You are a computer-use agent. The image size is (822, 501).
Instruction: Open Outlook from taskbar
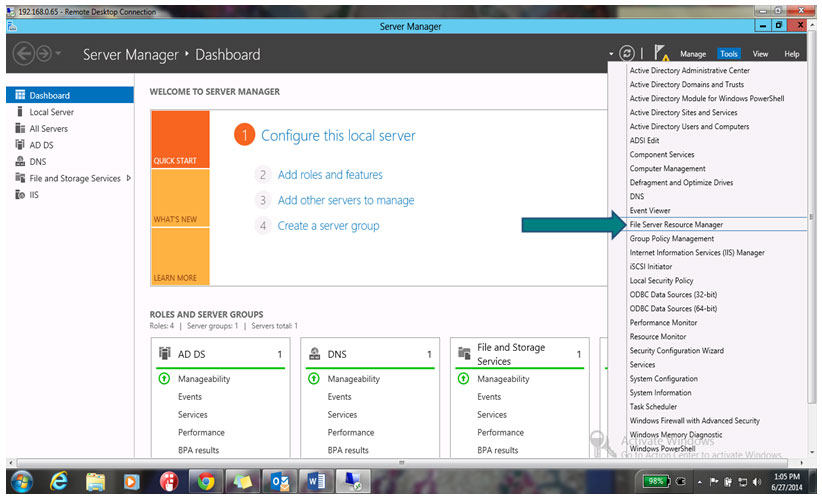[x=279, y=481]
